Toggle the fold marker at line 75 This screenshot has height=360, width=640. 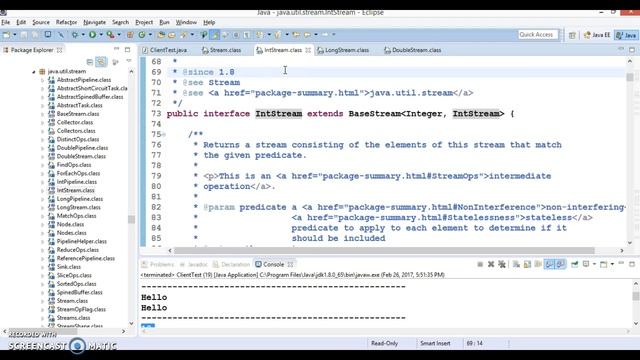[x=164, y=134]
